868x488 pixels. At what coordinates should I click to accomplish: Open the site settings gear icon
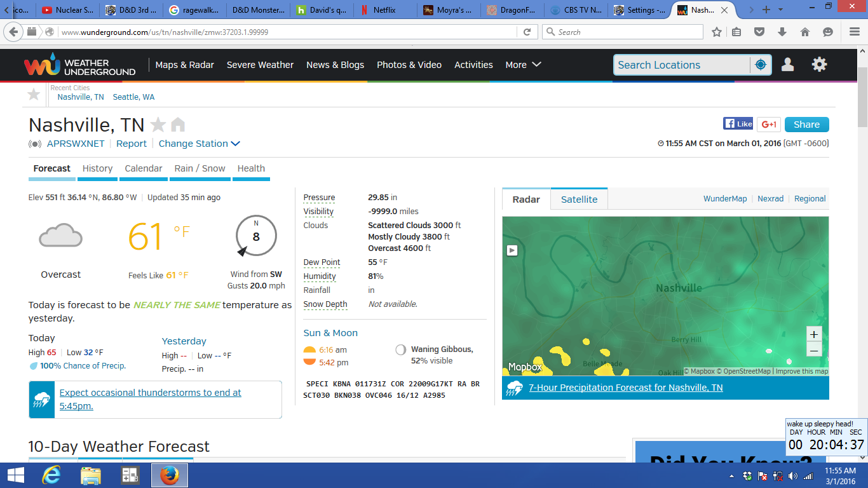point(819,64)
